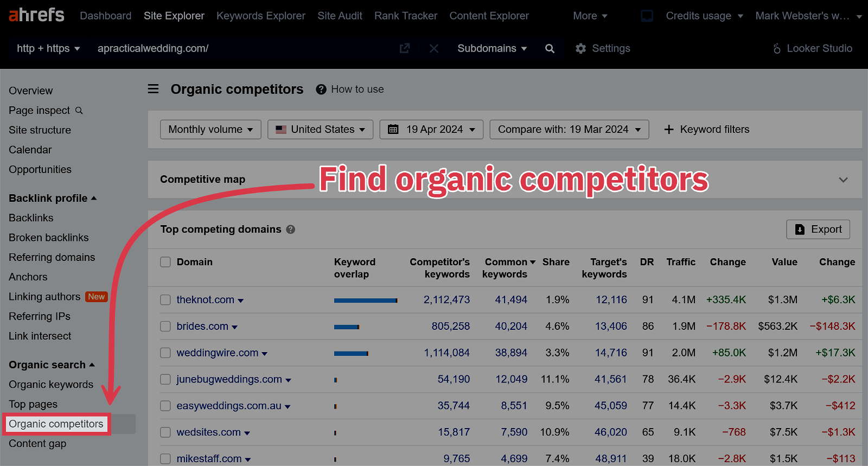868x466 pixels.
Task: Open Rank Tracker tab
Action: 406,16
